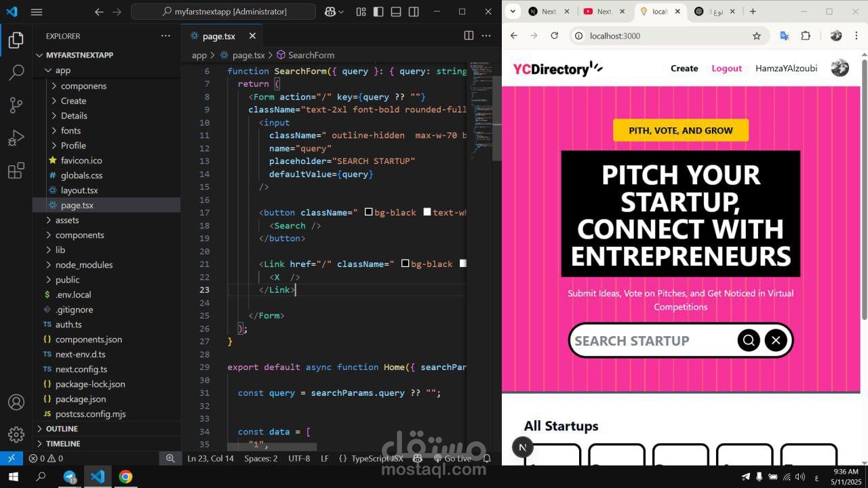The width and height of the screenshot is (868, 488).
Task: Toggle Primary Side Bar visibility in the title bar
Action: pyautogui.click(x=378, y=12)
